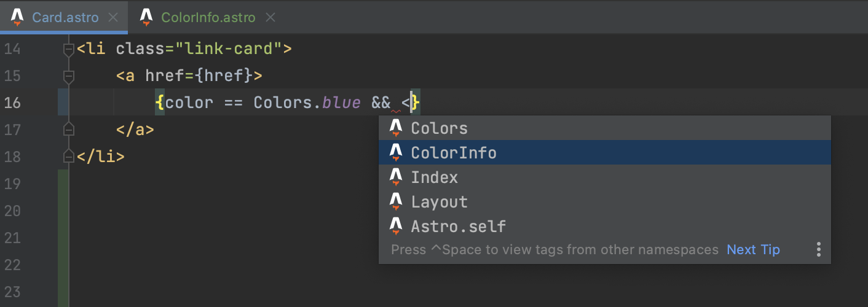Select the Astro.self completion entry

point(605,227)
